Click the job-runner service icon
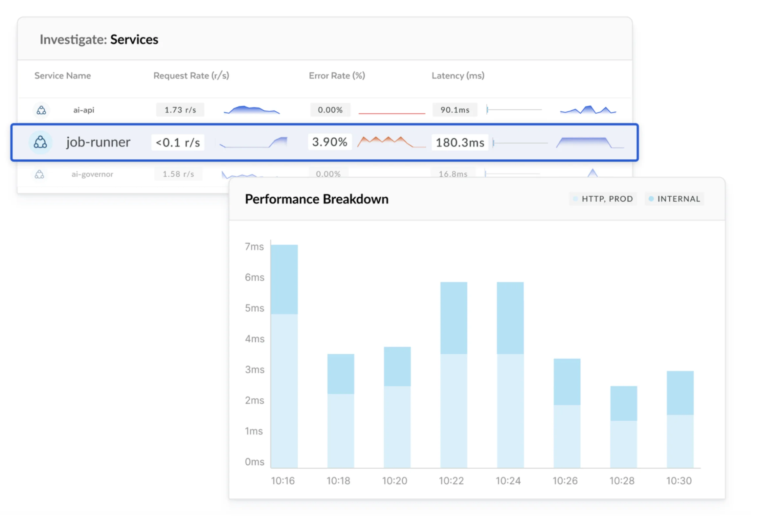Viewport: 760px width, 532px height. click(40, 142)
